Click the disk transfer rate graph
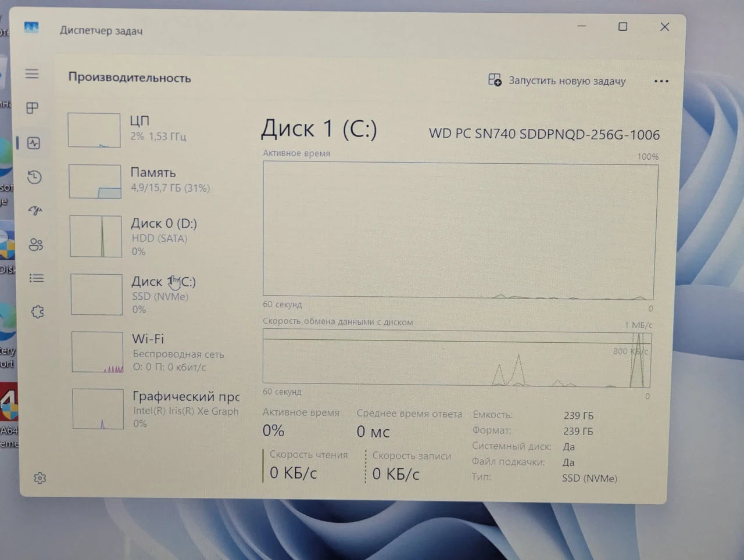This screenshot has width=744, height=560. [x=457, y=358]
